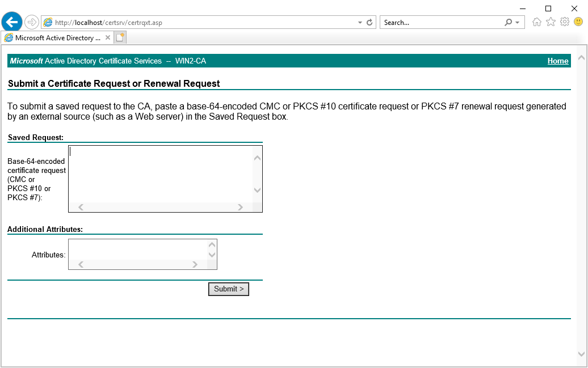Click the Attributes box up scroll arrow
Screen dimensions: 588x368
coord(212,245)
